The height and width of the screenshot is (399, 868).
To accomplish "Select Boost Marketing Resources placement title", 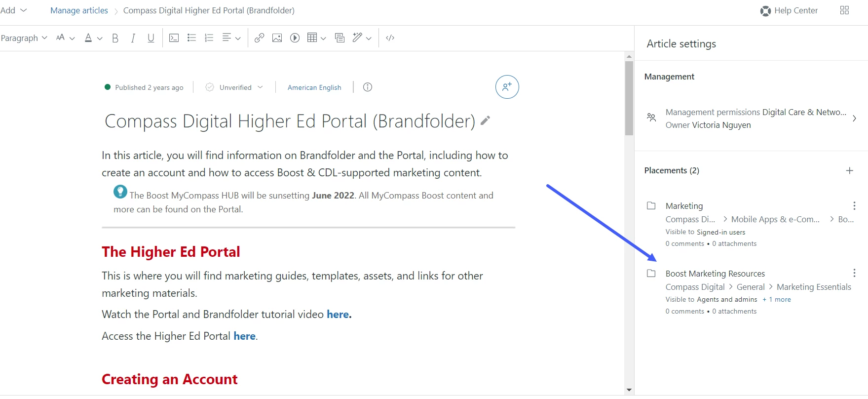I will [x=715, y=274].
